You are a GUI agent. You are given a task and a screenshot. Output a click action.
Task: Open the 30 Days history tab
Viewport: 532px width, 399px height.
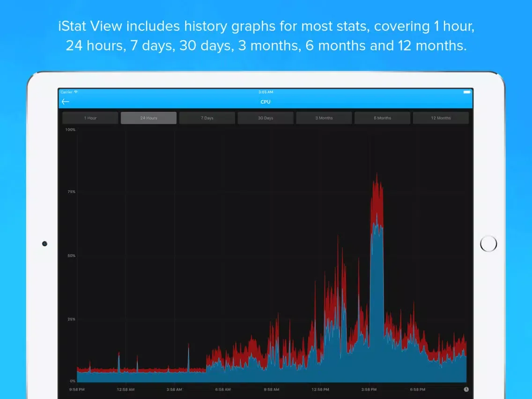click(x=266, y=118)
